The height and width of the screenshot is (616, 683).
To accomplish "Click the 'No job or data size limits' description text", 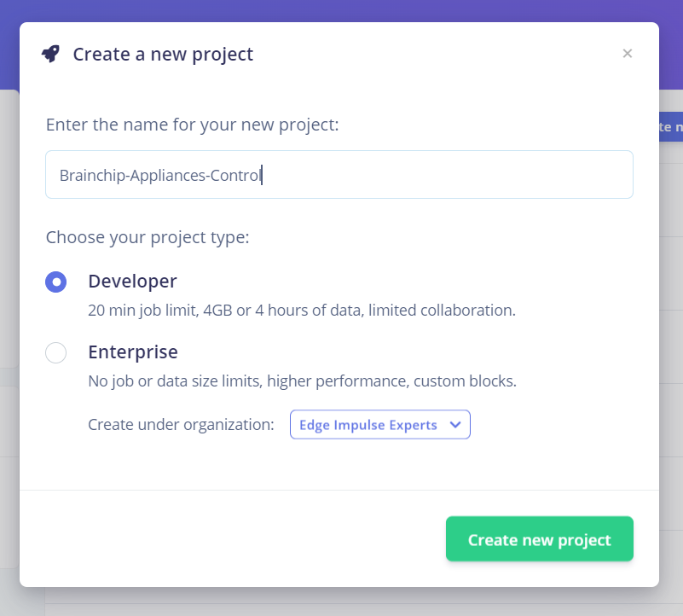I will [x=302, y=381].
